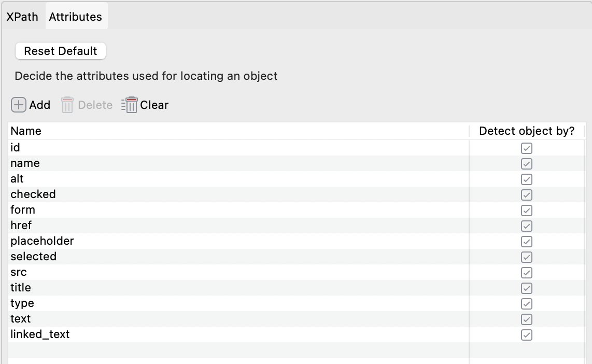Viewport: 592px width, 364px height.
Task: Click the greyed Delete trash icon
Action: click(67, 105)
